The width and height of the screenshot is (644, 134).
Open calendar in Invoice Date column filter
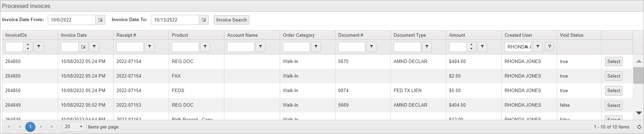83,47
